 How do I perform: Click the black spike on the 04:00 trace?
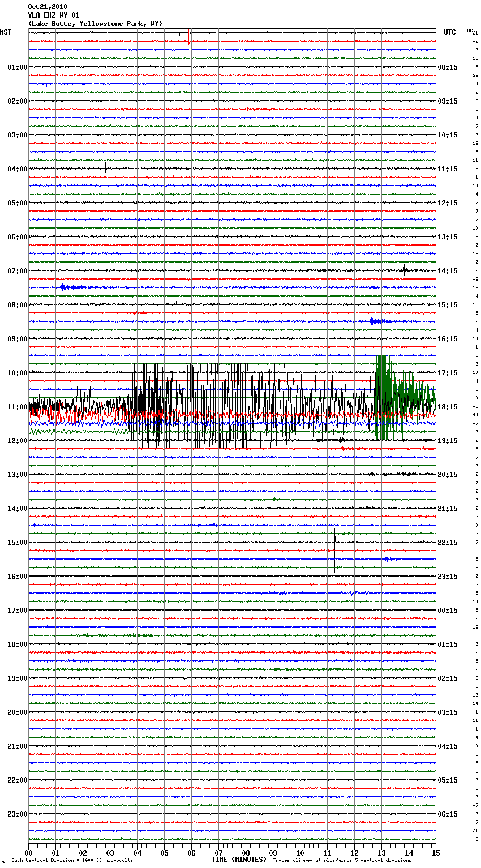[x=105, y=167]
